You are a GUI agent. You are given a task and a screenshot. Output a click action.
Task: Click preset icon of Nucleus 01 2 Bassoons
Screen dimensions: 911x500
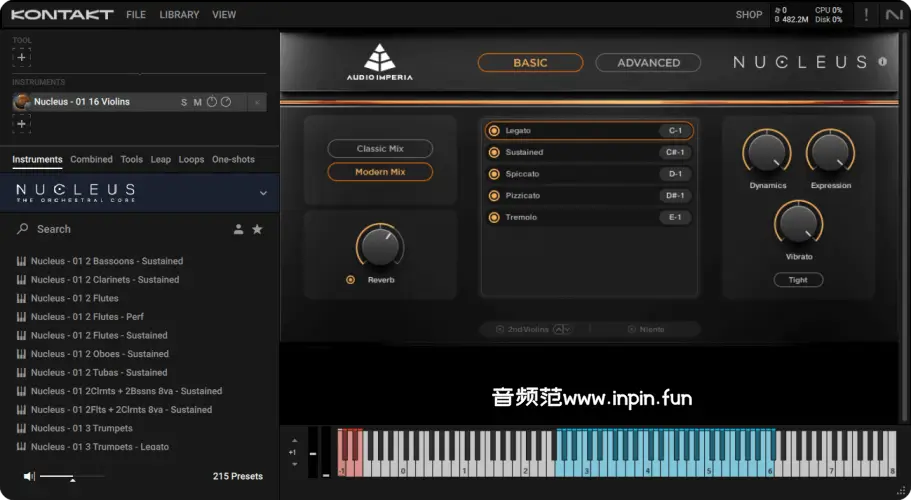[x=21, y=261]
